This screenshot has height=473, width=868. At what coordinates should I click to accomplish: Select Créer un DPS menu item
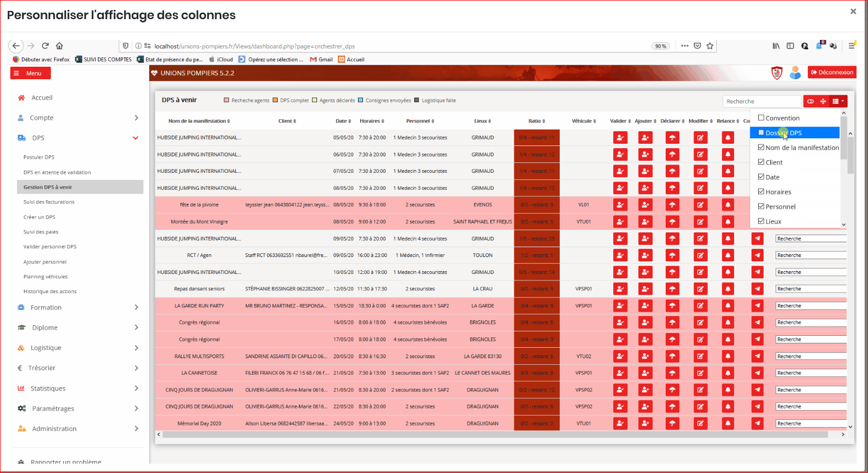[39, 217]
